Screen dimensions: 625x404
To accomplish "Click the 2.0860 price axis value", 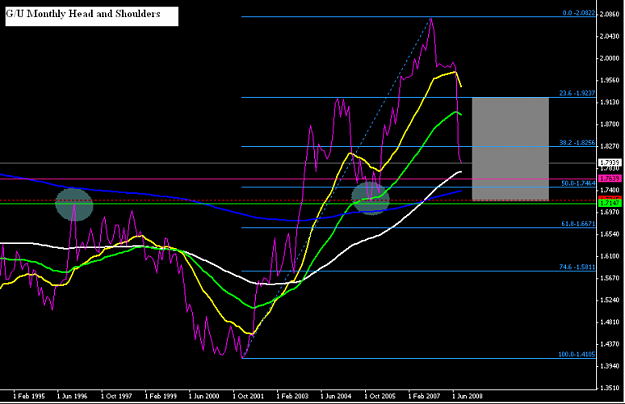I will click(x=609, y=14).
